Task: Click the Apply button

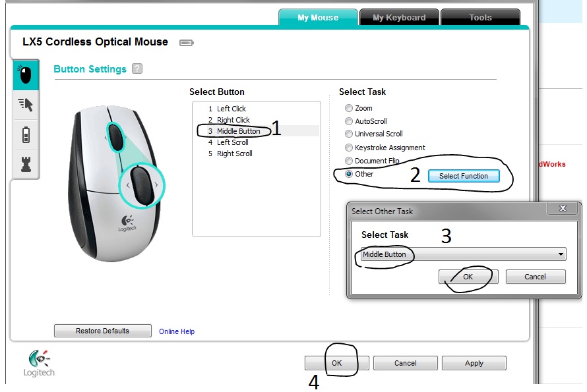Action: click(x=474, y=363)
